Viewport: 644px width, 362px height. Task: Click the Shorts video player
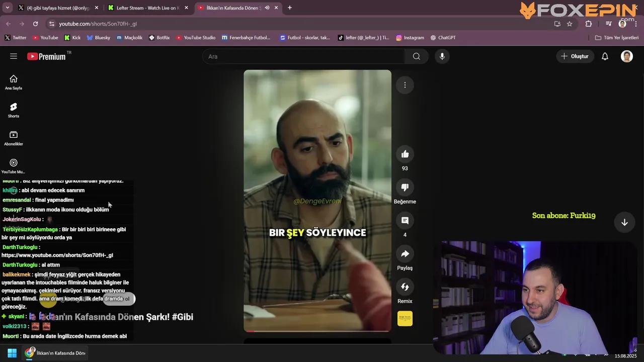click(x=317, y=201)
